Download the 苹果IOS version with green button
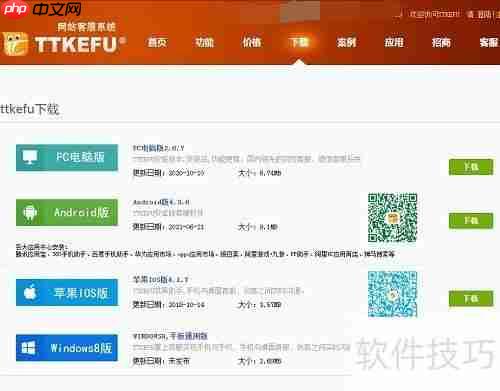This screenshot has height=391, width=500. (471, 298)
